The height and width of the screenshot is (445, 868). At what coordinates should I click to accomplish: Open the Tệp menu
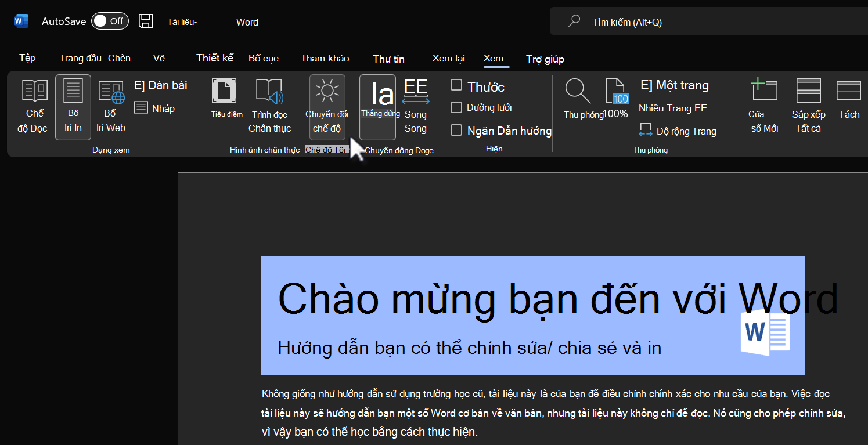click(x=27, y=58)
